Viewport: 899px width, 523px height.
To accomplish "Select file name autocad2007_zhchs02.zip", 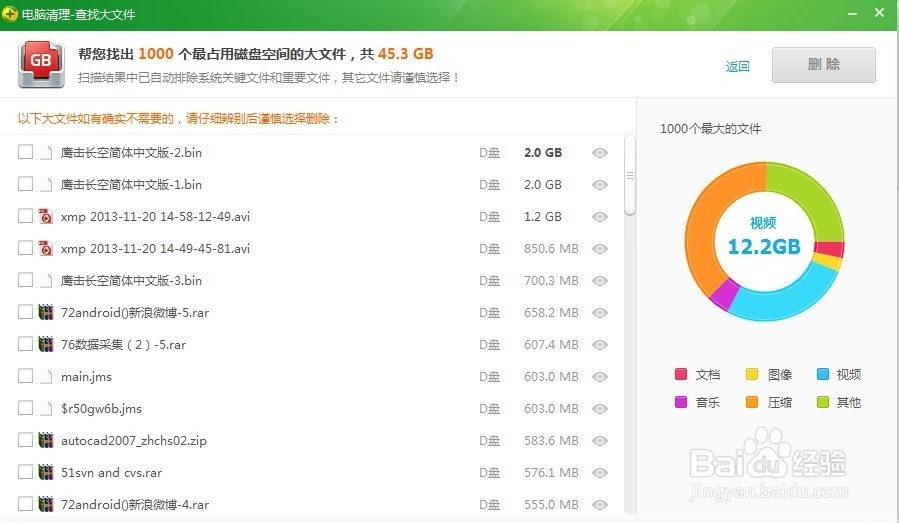I will point(134,441).
